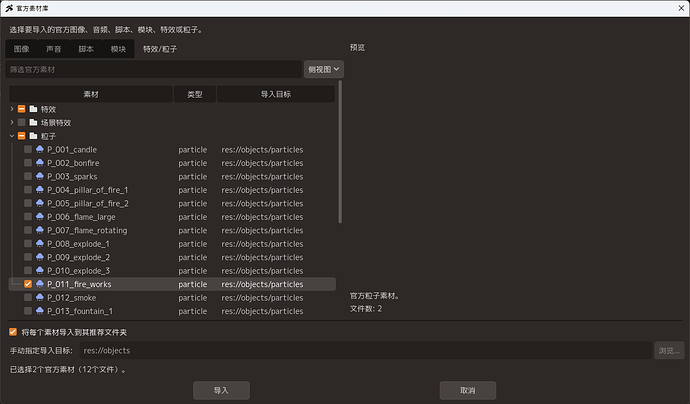Click the particle type cell of P_010_explode_3
The height and width of the screenshot is (404, 690).
pyautogui.click(x=193, y=271)
